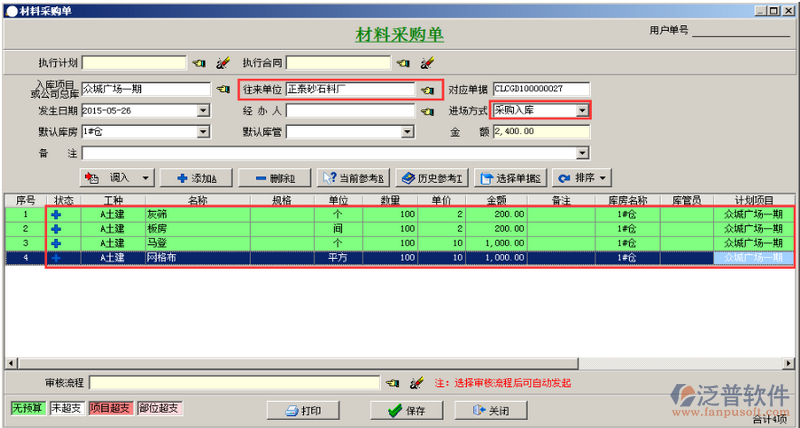This screenshot has height=428, width=800.
Task: Click horizontal scrollbar right arrow
Action: click(x=790, y=363)
